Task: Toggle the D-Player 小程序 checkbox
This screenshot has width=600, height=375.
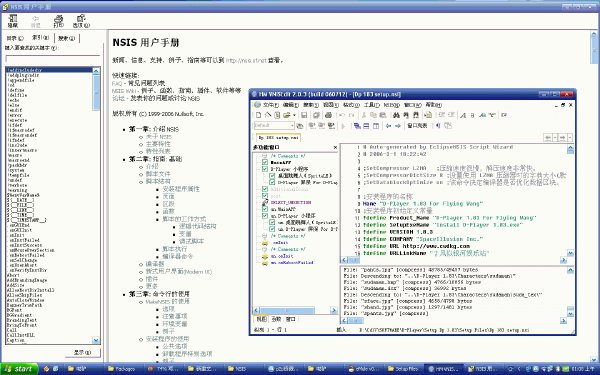Action: tap(265, 169)
